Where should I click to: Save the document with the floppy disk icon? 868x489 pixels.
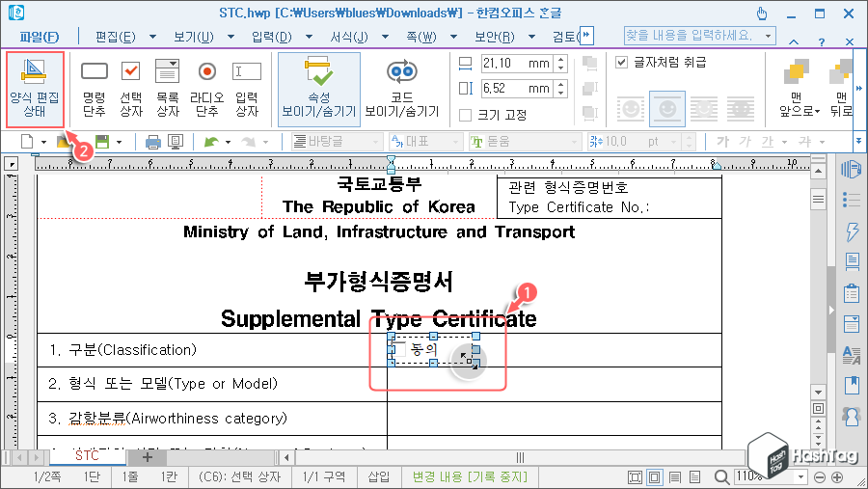click(102, 142)
